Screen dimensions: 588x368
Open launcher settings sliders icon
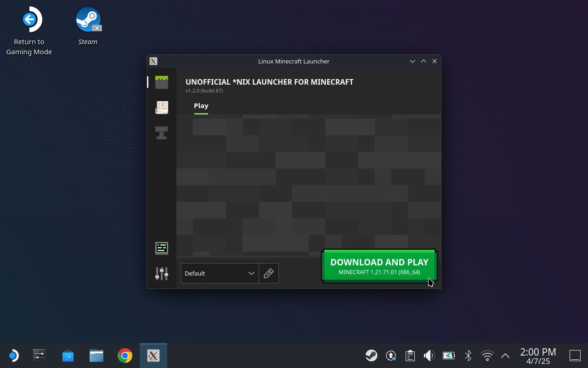(x=162, y=273)
